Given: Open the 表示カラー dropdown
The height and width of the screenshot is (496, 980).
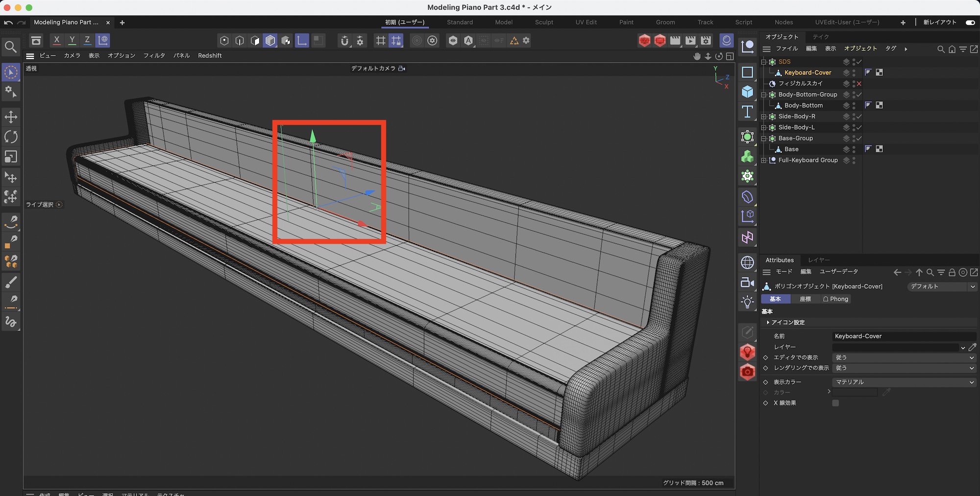Looking at the screenshot, I should (x=904, y=382).
